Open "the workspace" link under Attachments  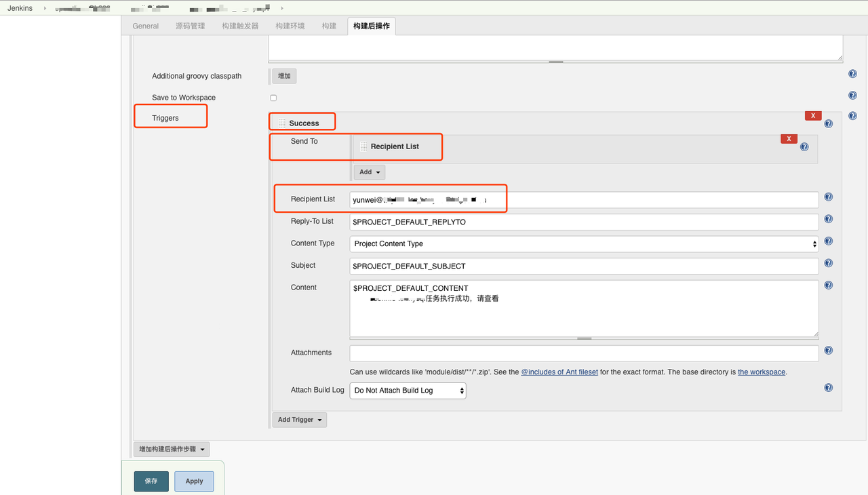pos(761,372)
